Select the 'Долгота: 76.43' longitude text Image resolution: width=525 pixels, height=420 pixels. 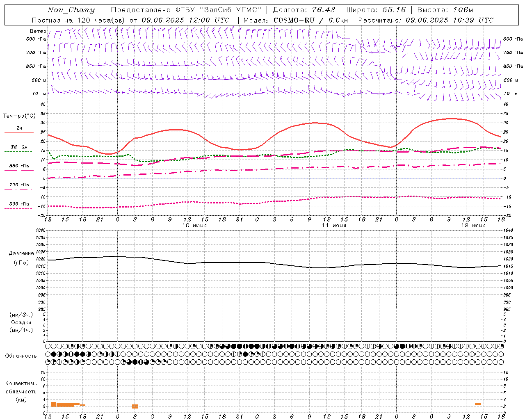[x=304, y=10]
